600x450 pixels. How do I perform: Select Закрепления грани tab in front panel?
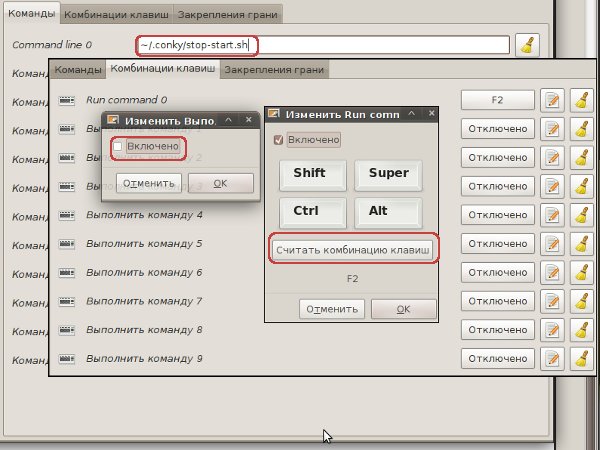pos(274,70)
